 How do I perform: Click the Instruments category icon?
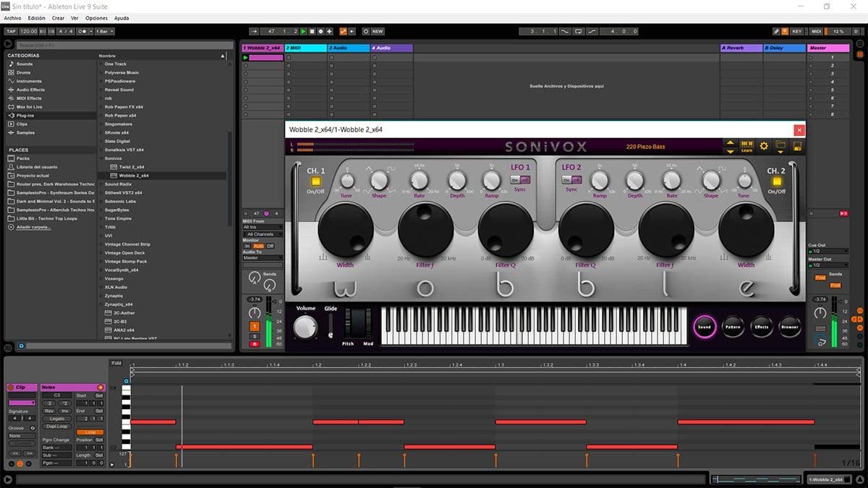tap(11, 81)
